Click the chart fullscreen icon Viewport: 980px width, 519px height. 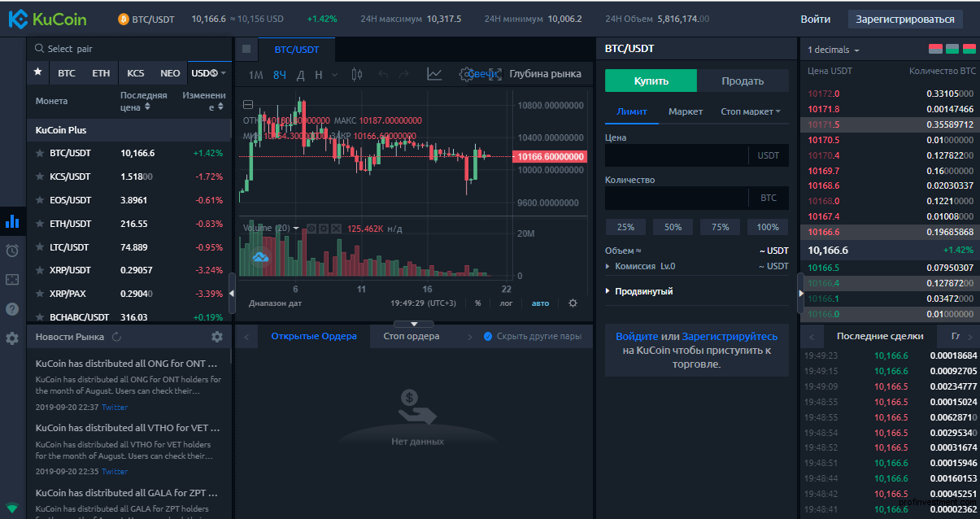tap(494, 74)
